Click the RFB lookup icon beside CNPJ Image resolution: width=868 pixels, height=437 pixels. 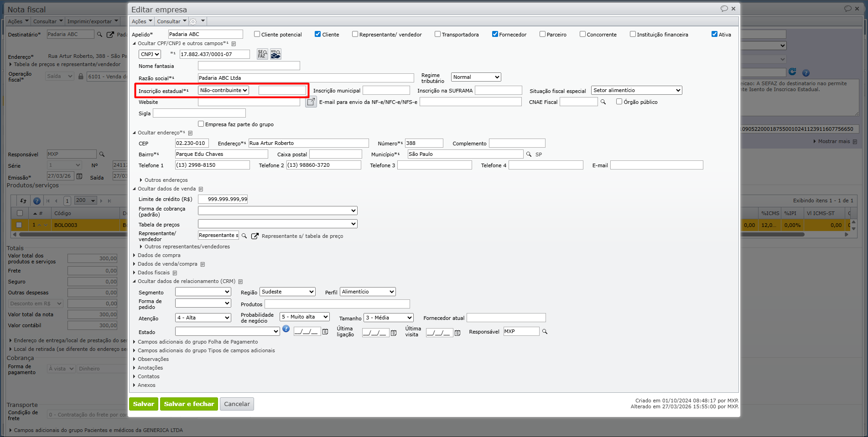click(x=275, y=54)
